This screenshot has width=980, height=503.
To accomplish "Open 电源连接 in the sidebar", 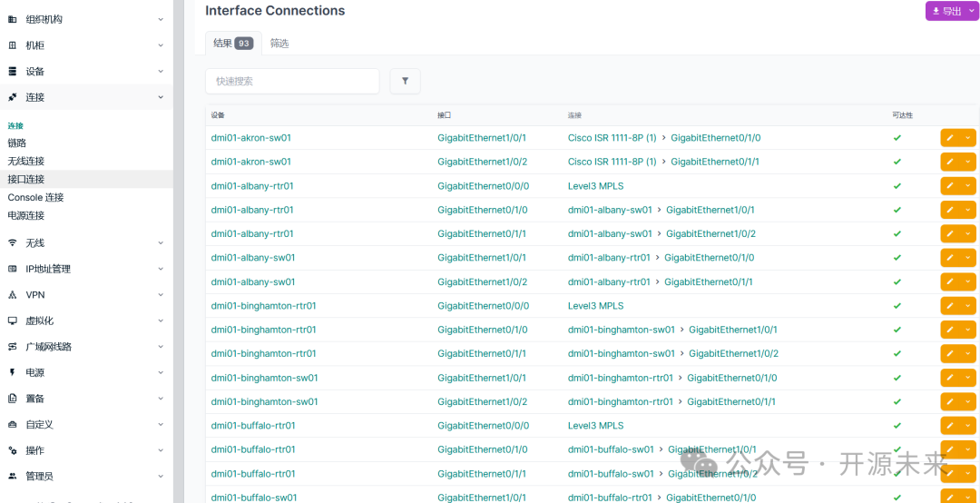I will 26,216.
